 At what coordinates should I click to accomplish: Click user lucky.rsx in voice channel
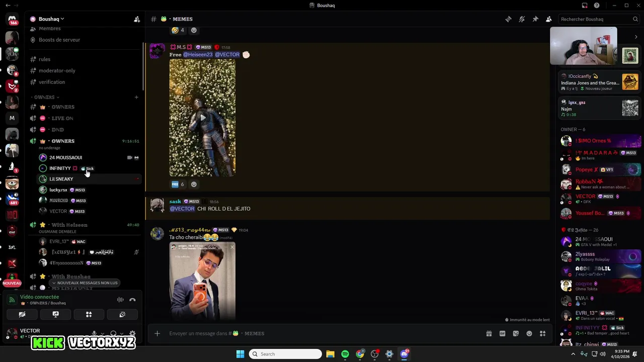pos(58,190)
